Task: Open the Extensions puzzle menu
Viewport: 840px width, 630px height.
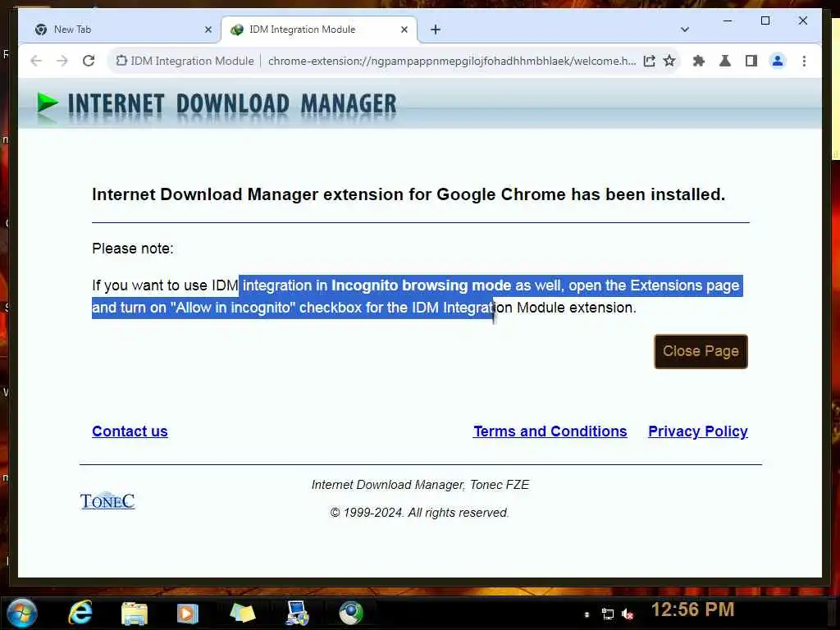Action: coord(699,61)
